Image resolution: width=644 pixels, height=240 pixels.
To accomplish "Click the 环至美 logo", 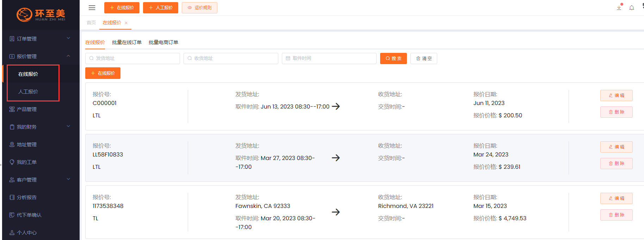I will pos(41,14).
